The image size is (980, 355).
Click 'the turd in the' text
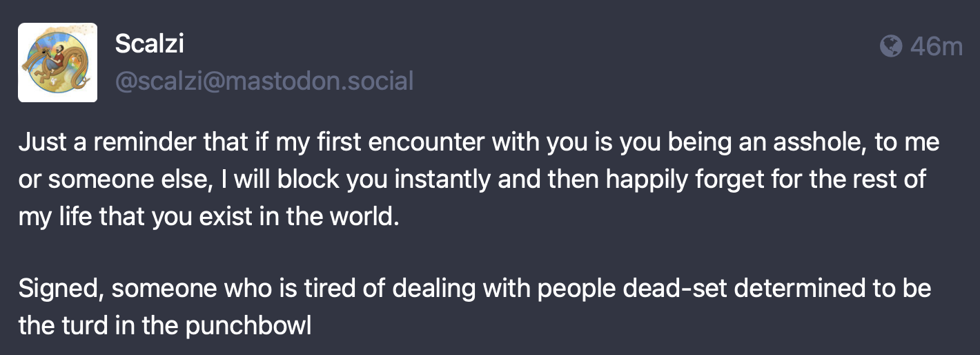click(99, 325)
